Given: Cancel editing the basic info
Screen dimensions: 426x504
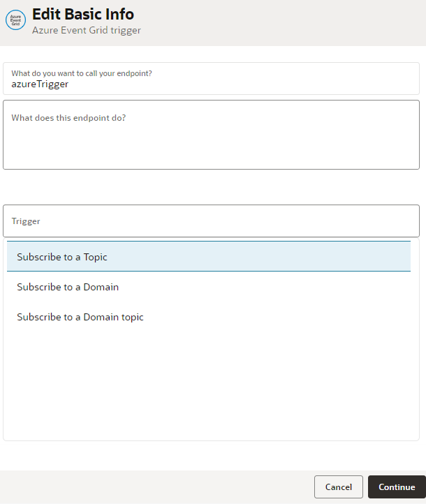Looking at the screenshot, I should coord(338,487).
